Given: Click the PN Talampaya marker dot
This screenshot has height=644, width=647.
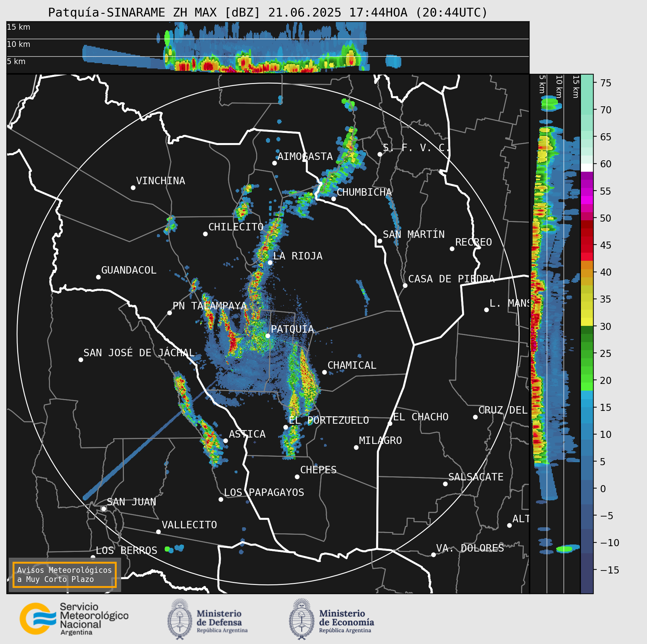Looking at the screenshot, I should pyautogui.click(x=169, y=313).
